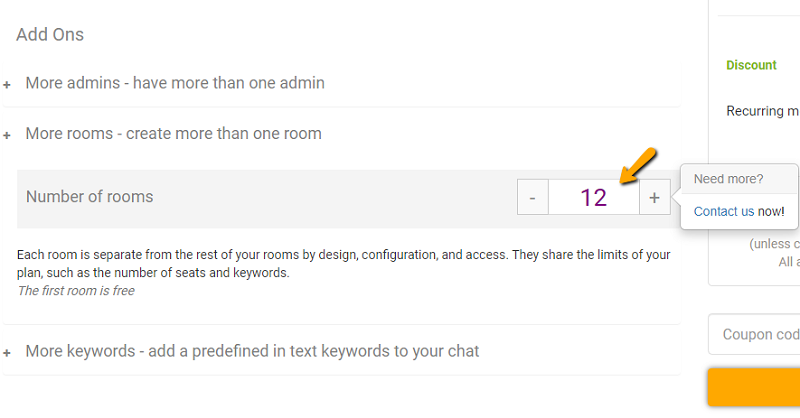Click 'The first room is free' note
Screen dimensions: 800x418
pos(76,291)
